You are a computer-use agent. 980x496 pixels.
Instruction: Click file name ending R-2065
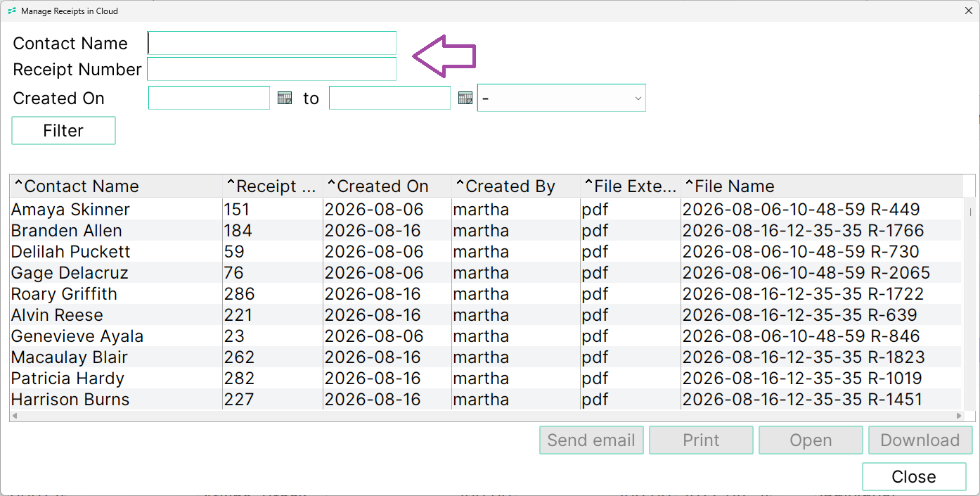click(806, 273)
